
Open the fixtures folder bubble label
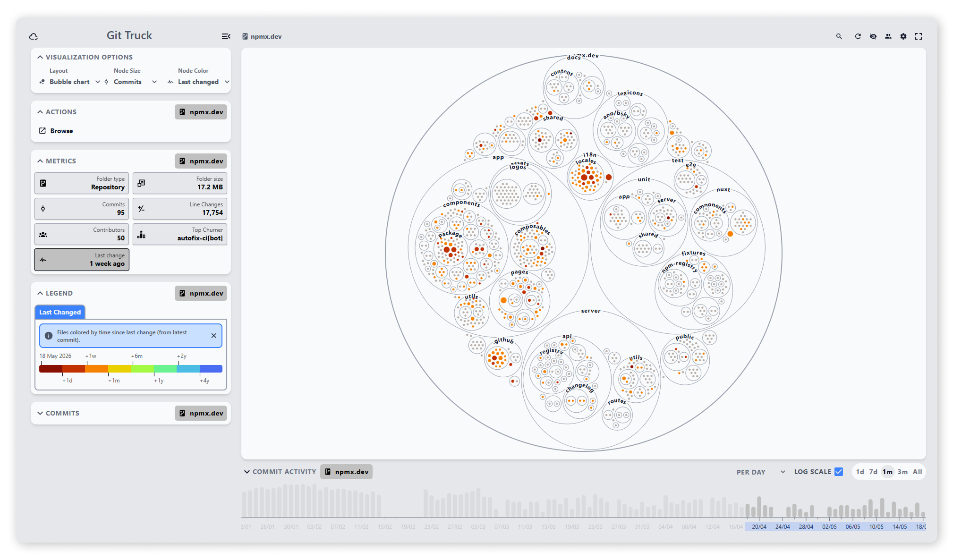(x=693, y=253)
